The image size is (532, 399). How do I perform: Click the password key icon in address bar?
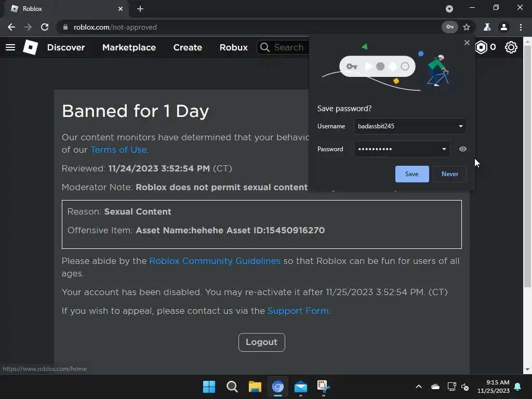(x=449, y=27)
